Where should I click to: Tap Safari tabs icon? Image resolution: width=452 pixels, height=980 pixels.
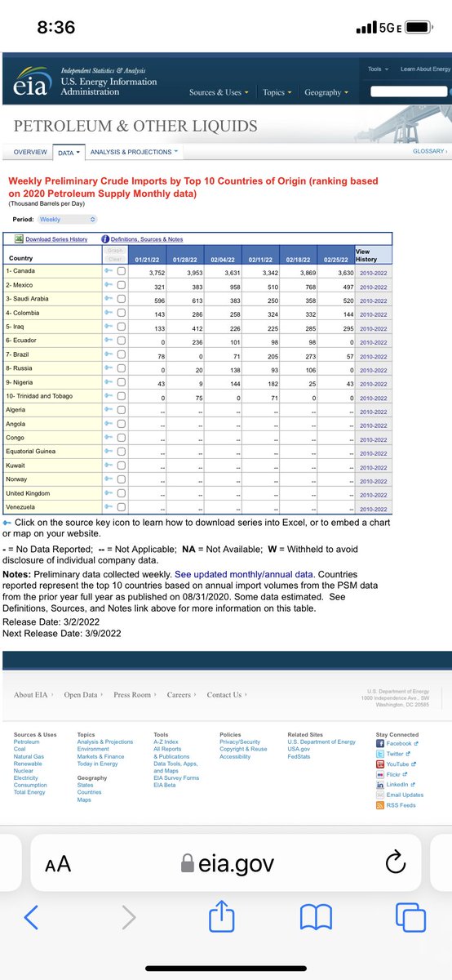[x=412, y=918]
